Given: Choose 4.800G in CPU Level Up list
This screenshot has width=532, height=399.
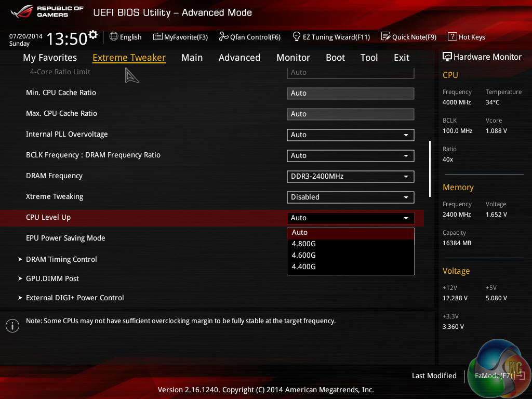Looking at the screenshot, I should [x=351, y=244].
